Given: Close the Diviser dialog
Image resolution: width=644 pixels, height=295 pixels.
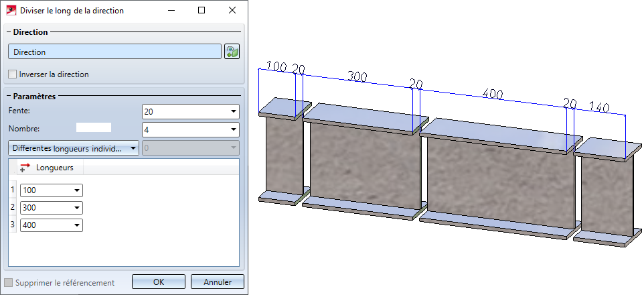Looking at the screenshot, I should 232,10.
